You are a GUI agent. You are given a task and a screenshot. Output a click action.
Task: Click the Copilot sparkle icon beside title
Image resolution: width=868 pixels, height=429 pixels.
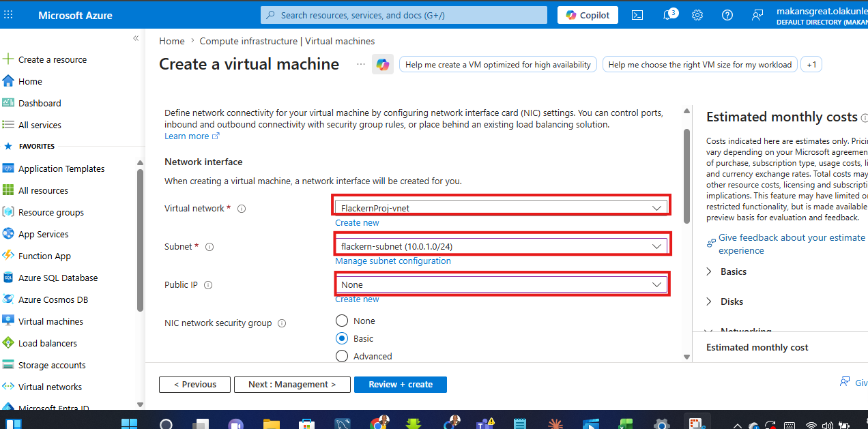[383, 64]
